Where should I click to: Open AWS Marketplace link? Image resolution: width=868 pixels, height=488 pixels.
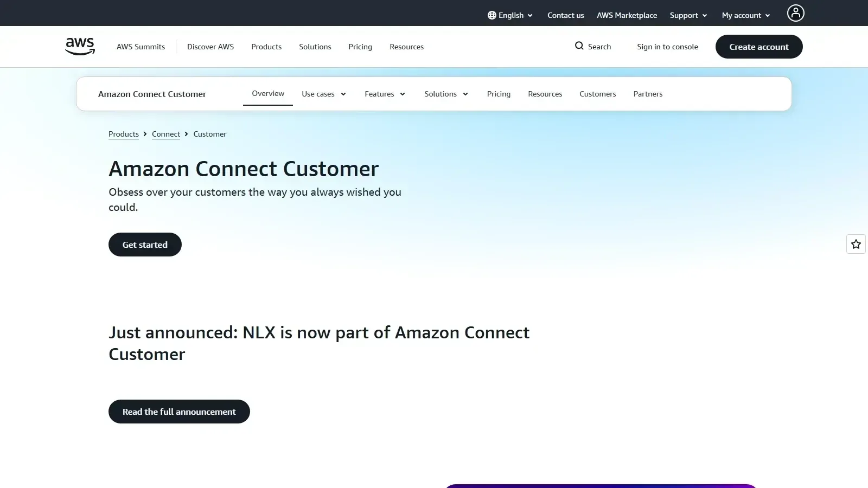(x=627, y=15)
